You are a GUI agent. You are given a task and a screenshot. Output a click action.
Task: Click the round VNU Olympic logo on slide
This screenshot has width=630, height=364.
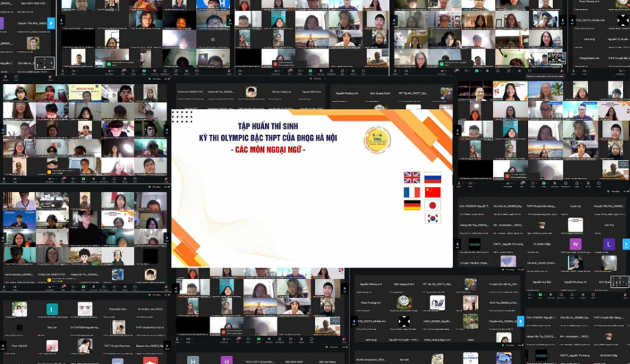[x=377, y=139]
